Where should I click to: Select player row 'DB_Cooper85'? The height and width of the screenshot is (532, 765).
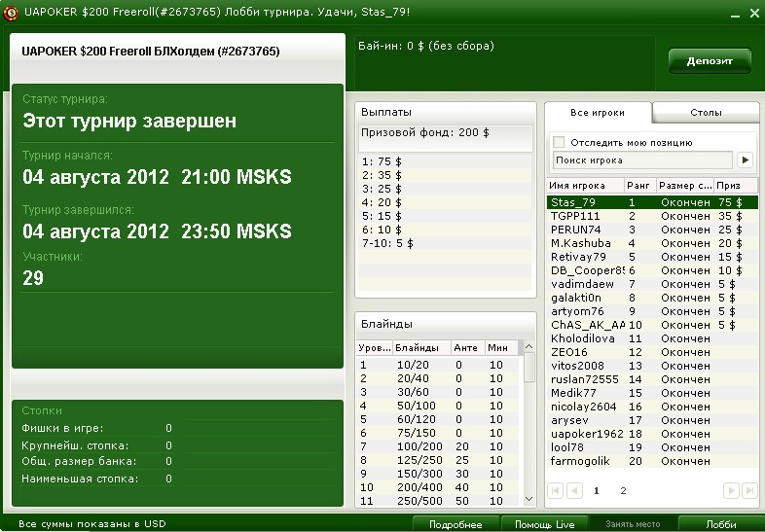tap(652, 270)
